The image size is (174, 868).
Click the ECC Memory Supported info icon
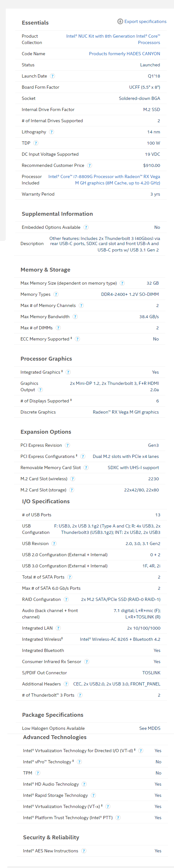77,339
